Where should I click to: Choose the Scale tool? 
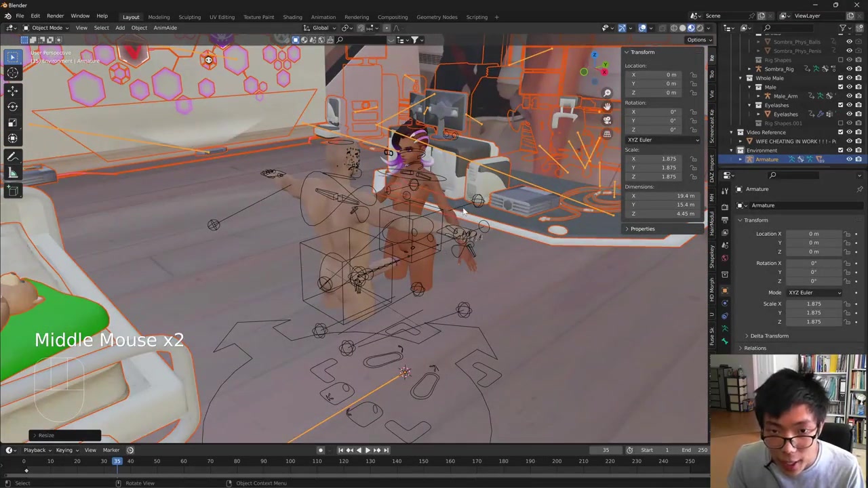click(x=12, y=123)
